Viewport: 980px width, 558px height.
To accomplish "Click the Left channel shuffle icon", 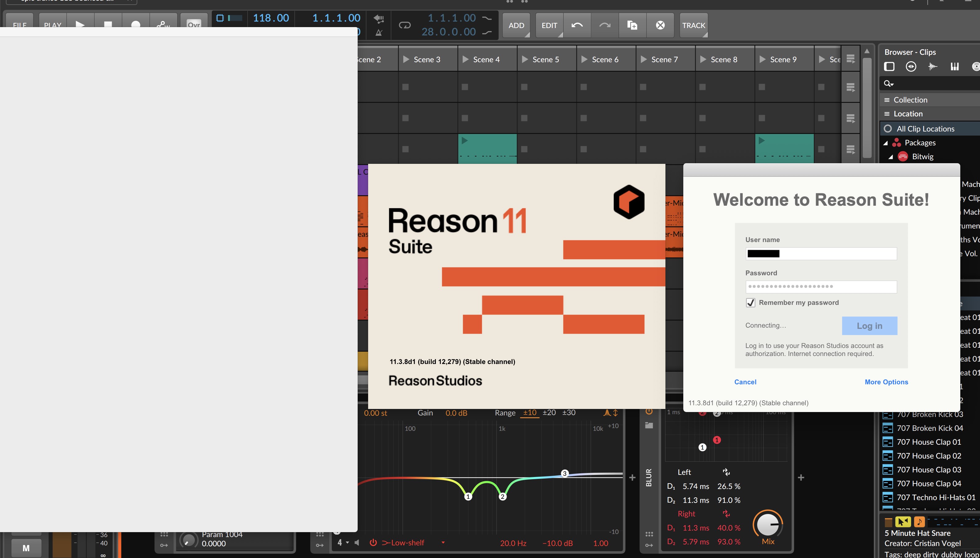I will click(726, 472).
